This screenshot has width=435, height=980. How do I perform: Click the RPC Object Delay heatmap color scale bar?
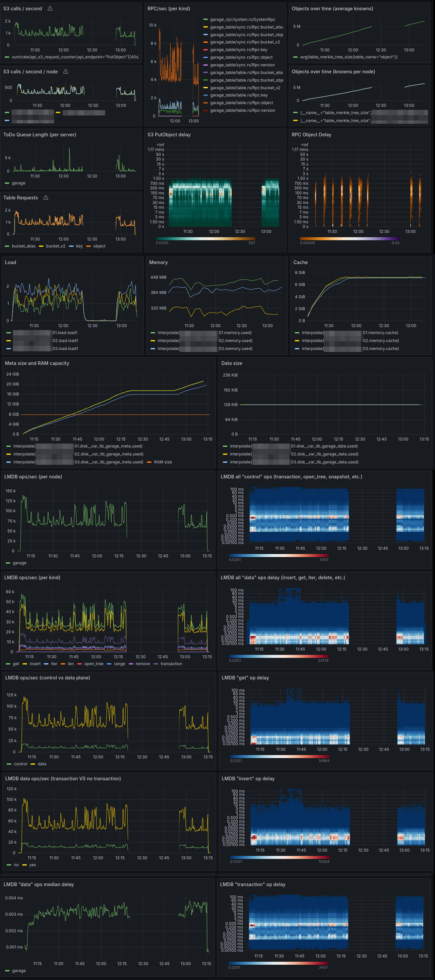pos(349,239)
